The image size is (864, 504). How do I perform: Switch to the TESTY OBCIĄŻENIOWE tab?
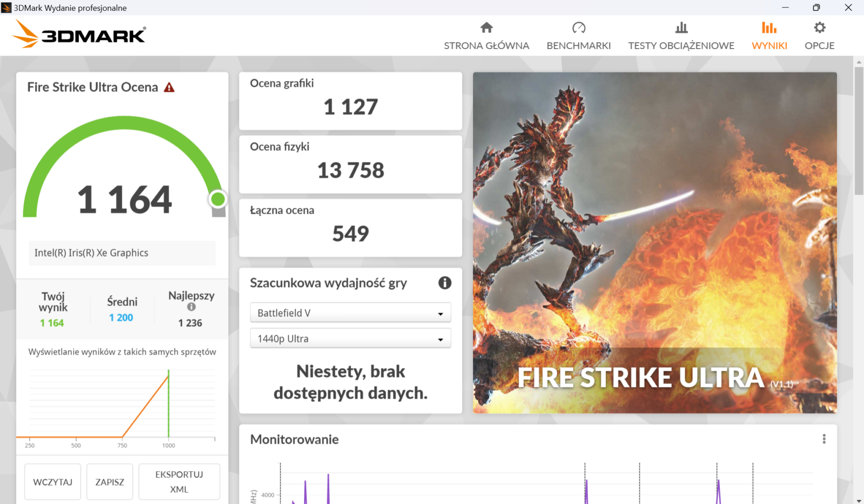click(681, 45)
